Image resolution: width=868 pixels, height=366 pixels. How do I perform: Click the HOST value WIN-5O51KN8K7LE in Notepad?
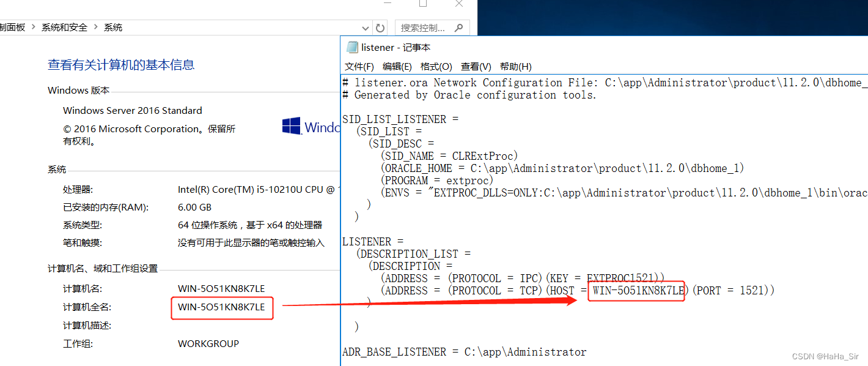pos(638,291)
